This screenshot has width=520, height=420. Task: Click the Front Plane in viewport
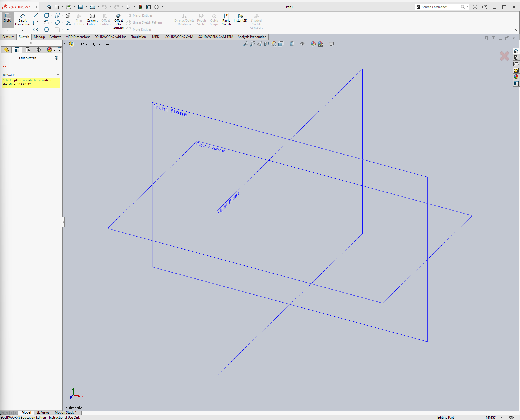[172, 111]
